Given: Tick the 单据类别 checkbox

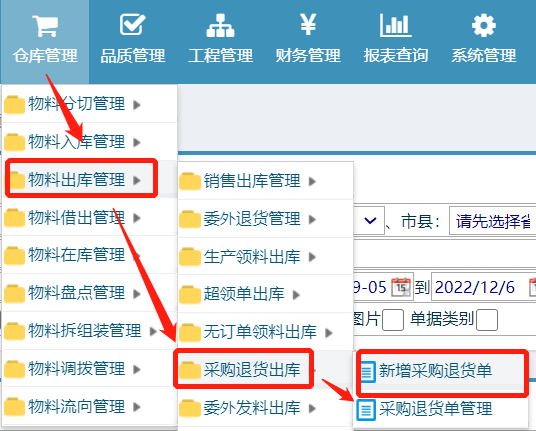Looking at the screenshot, I should pyautogui.click(x=487, y=320).
